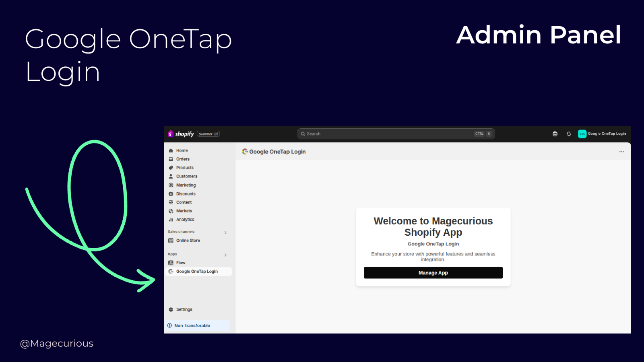
Task: Open the inbox chat icon
Action: coord(555,134)
